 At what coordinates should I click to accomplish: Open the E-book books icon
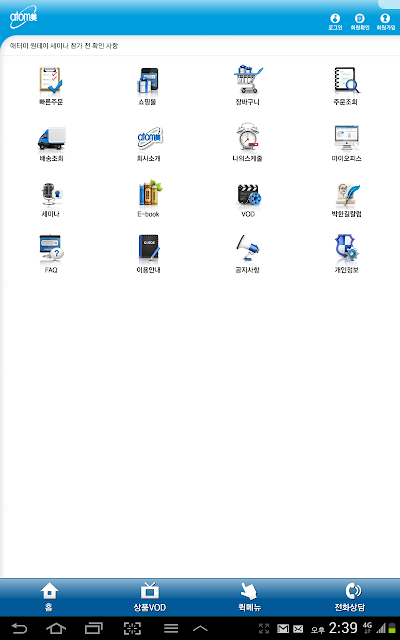coord(149,193)
